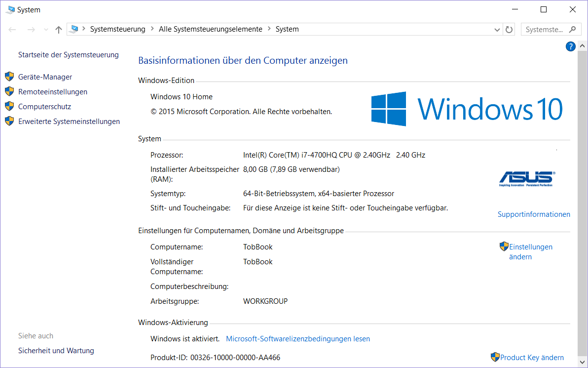Click Product Key ändern link
588x368 pixels.
pyautogui.click(x=532, y=358)
